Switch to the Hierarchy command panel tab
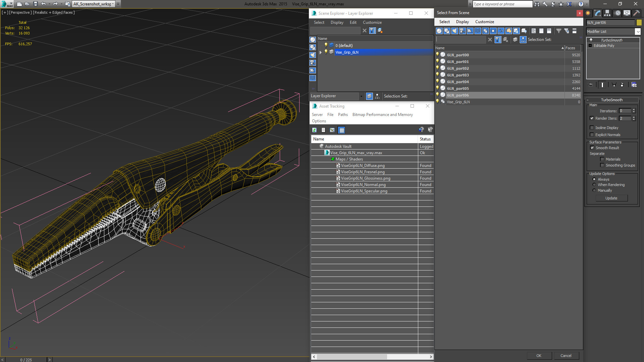The height and width of the screenshot is (362, 644). tap(607, 13)
